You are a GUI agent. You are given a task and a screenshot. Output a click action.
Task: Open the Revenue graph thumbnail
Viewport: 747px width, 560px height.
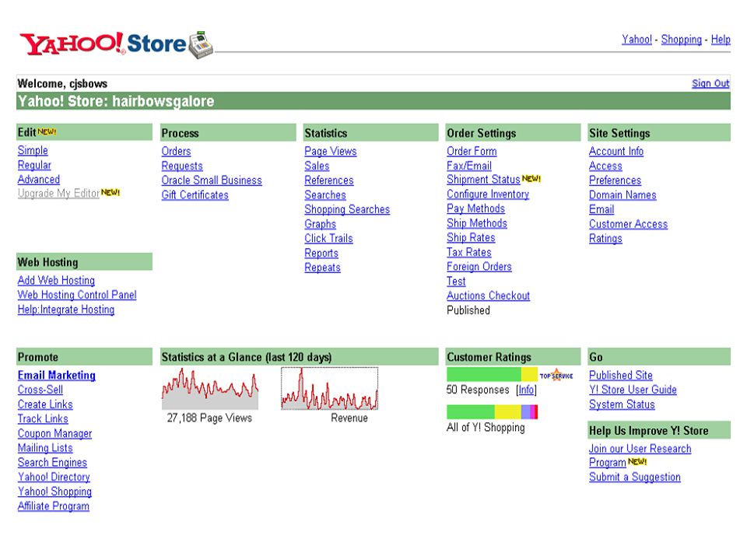pyautogui.click(x=330, y=388)
